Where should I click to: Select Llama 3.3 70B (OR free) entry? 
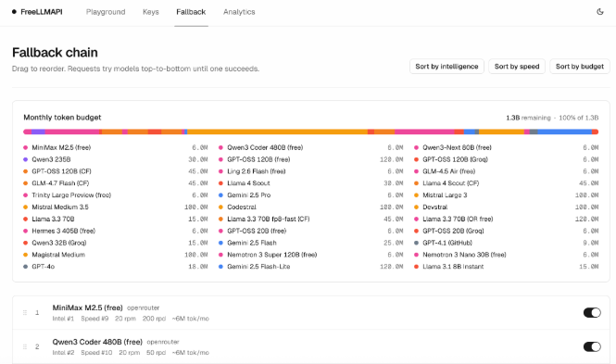[507, 219]
